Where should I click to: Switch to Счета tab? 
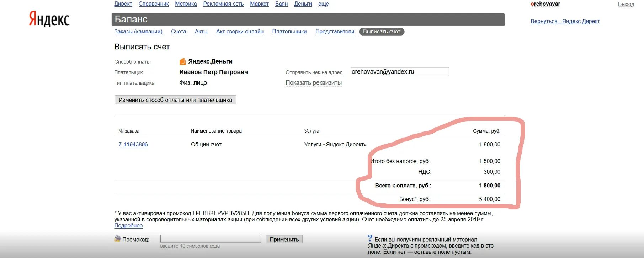(x=179, y=32)
